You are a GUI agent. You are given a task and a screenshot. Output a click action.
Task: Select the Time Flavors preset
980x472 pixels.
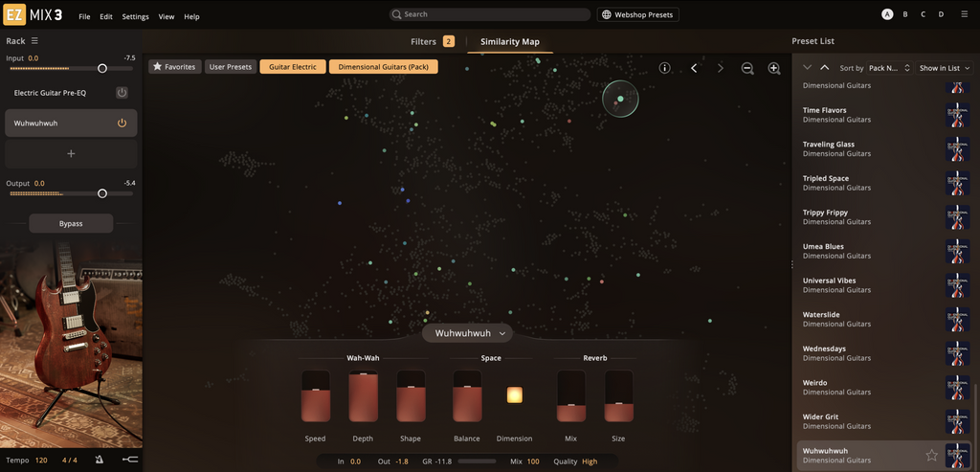point(885,114)
